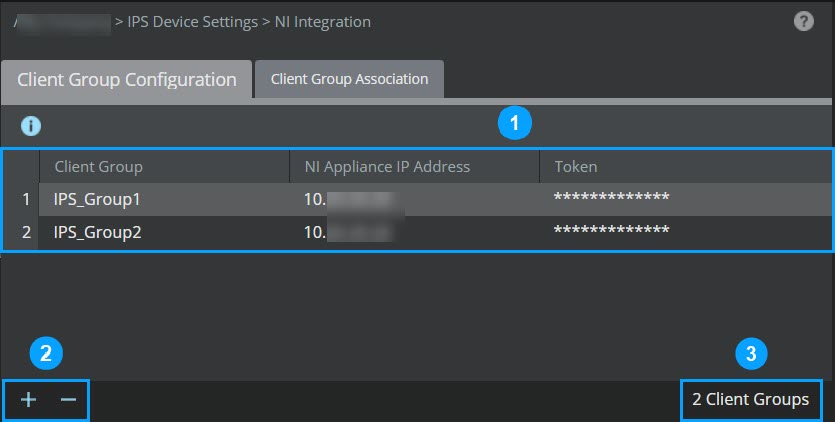Click the Client Group column header

[x=164, y=167]
